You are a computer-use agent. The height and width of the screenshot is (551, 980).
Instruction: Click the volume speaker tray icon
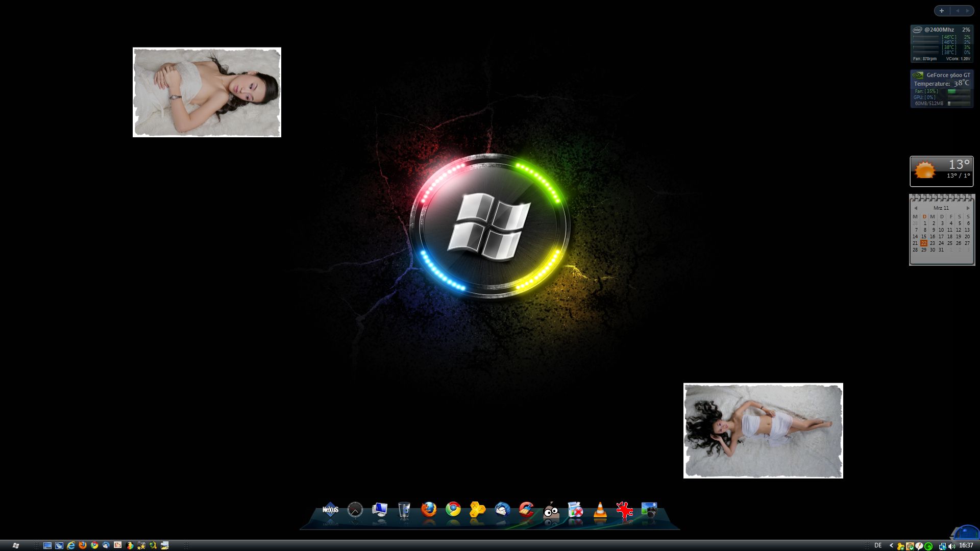click(951, 546)
